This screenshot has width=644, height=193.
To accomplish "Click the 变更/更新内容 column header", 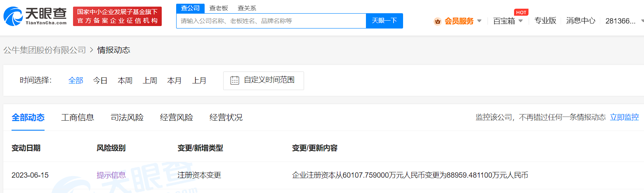I will tap(315, 148).
